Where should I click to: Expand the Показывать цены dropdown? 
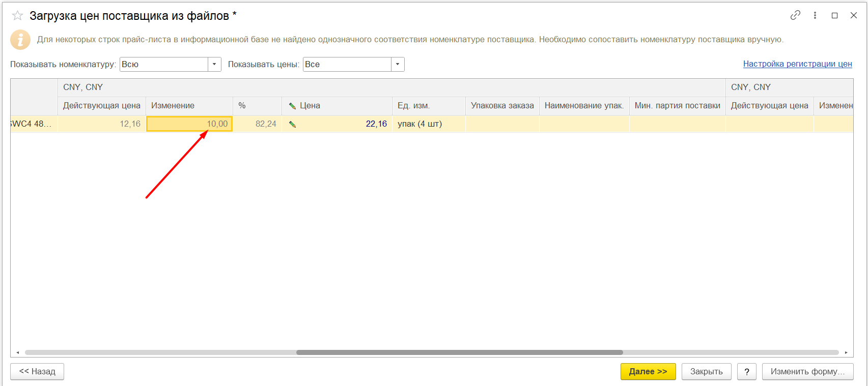[398, 64]
